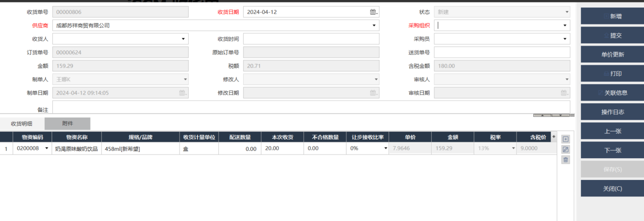Expand the 供应商 supplier dropdown
The image size is (644, 221).
click(x=374, y=25)
